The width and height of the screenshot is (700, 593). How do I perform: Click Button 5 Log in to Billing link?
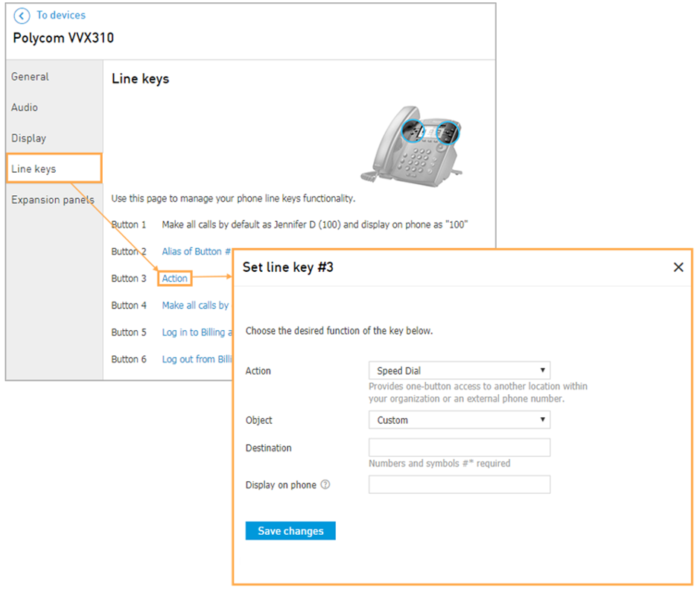pos(197,332)
